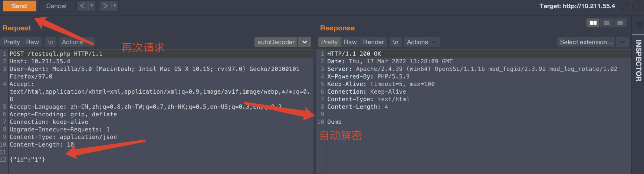Expand the autoDecoder extension dropdown

coord(305,42)
